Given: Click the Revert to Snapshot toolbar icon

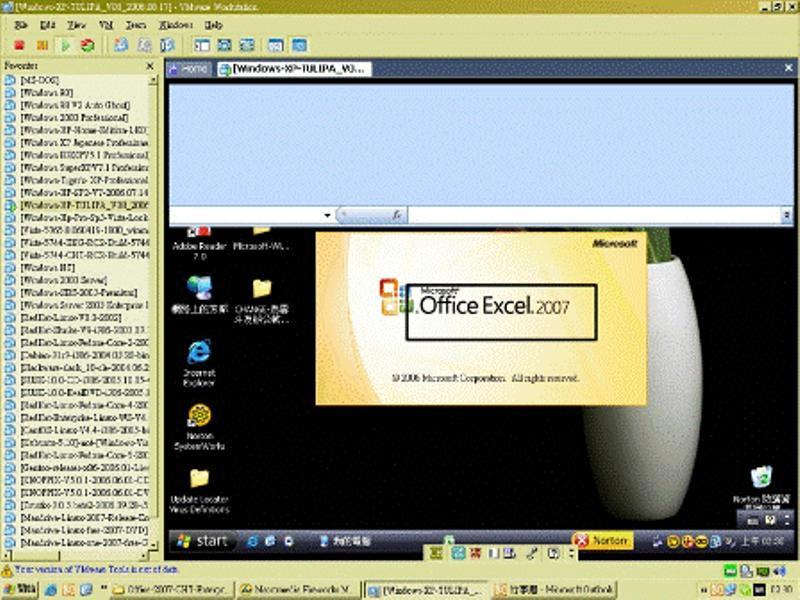Looking at the screenshot, I should click(x=145, y=45).
